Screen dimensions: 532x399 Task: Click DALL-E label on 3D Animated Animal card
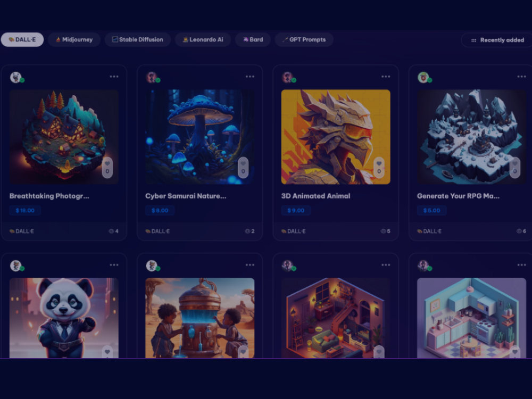(x=294, y=231)
